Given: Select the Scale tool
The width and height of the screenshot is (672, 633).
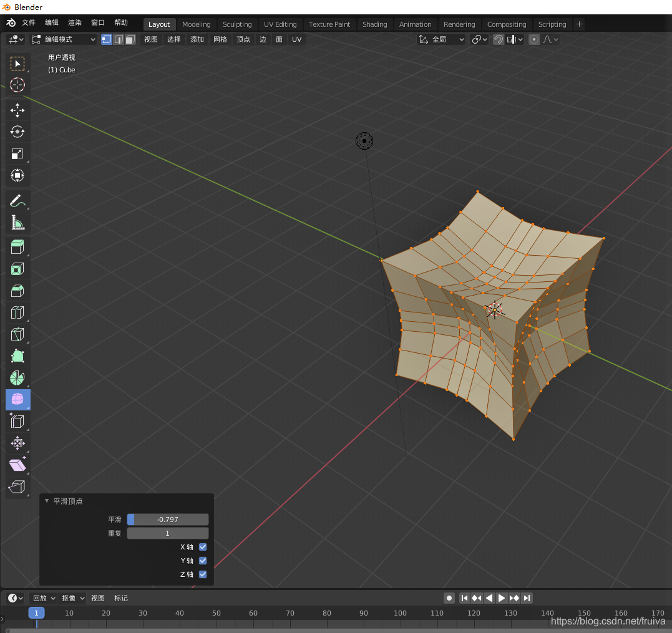Looking at the screenshot, I should point(17,153).
